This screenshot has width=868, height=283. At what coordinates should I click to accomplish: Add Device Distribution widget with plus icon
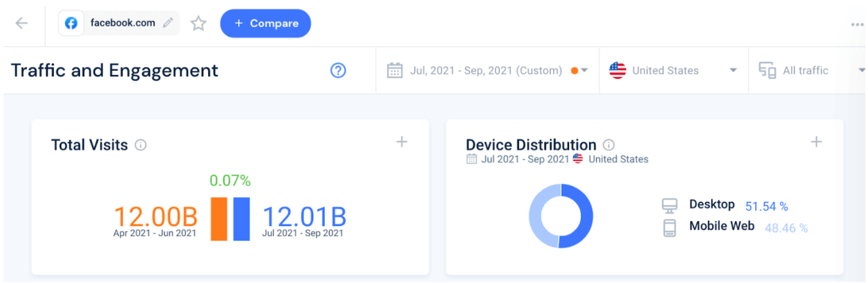coord(816,142)
